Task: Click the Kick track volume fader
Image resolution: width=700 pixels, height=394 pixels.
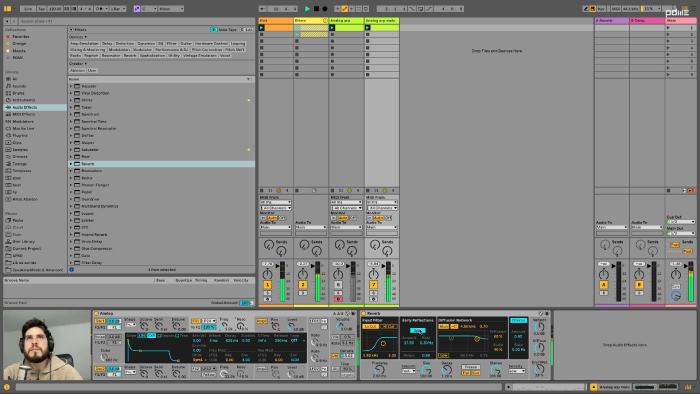Action: click(x=278, y=266)
